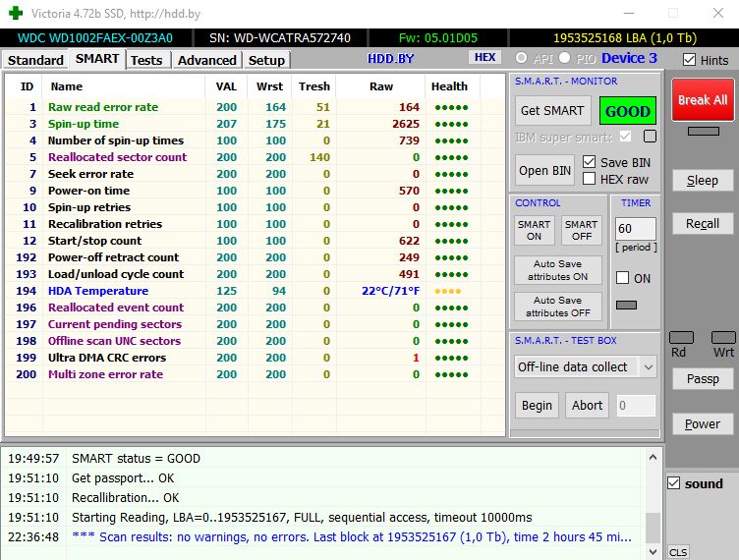Click the red Break All button
Viewport: 739px width, 560px height.
[x=703, y=100]
